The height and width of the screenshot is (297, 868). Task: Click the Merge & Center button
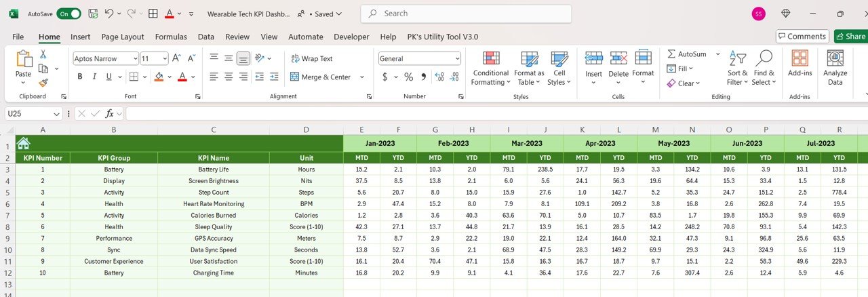(x=320, y=77)
